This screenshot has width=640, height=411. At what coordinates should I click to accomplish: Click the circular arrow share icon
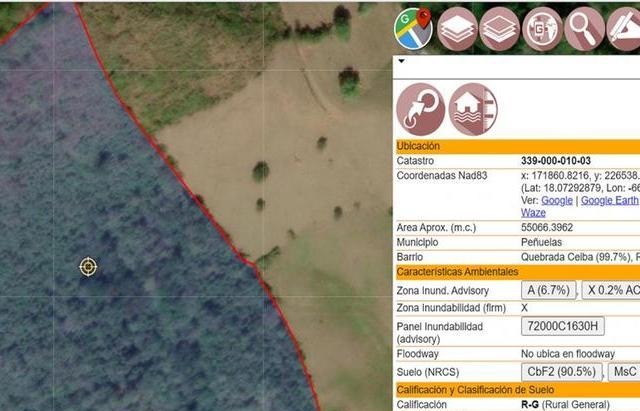coord(421,109)
